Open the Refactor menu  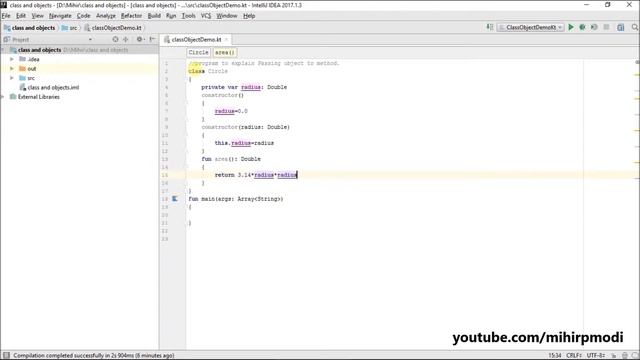tap(131, 16)
